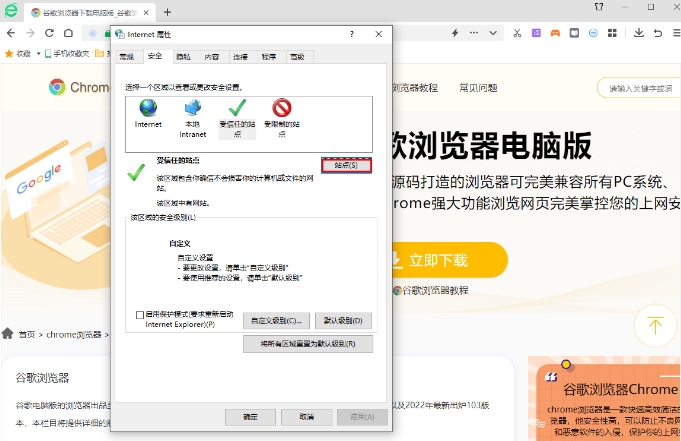Switch to the Programs (程序) tab
Image resolution: width=681 pixels, height=441 pixels.
(269, 57)
